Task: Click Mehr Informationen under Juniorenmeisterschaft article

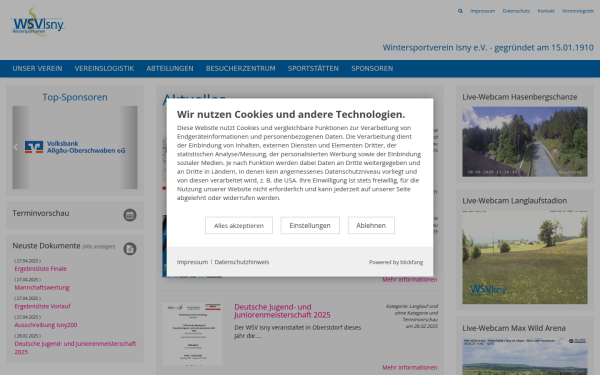Action: click(x=410, y=367)
